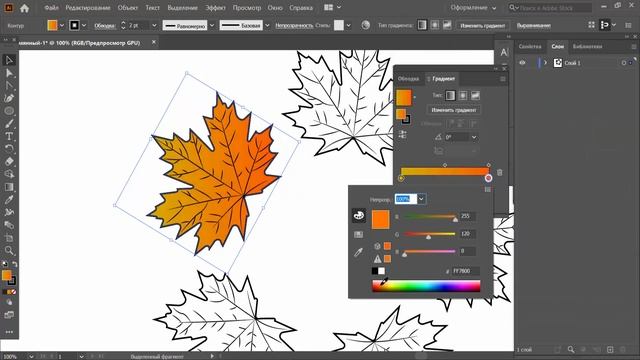Click the Обводка link in control bar
The width and height of the screenshot is (640, 360).
tap(105, 25)
